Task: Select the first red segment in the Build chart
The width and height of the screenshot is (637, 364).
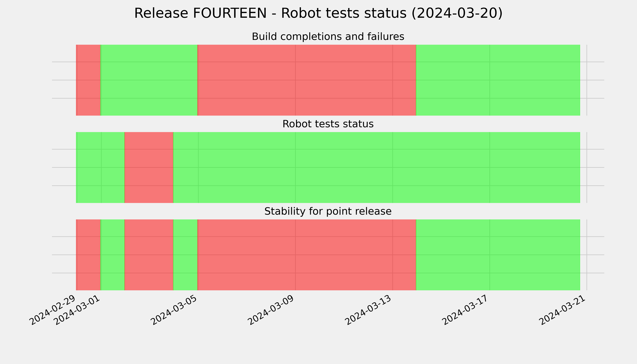Action: pyautogui.click(x=88, y=80)
